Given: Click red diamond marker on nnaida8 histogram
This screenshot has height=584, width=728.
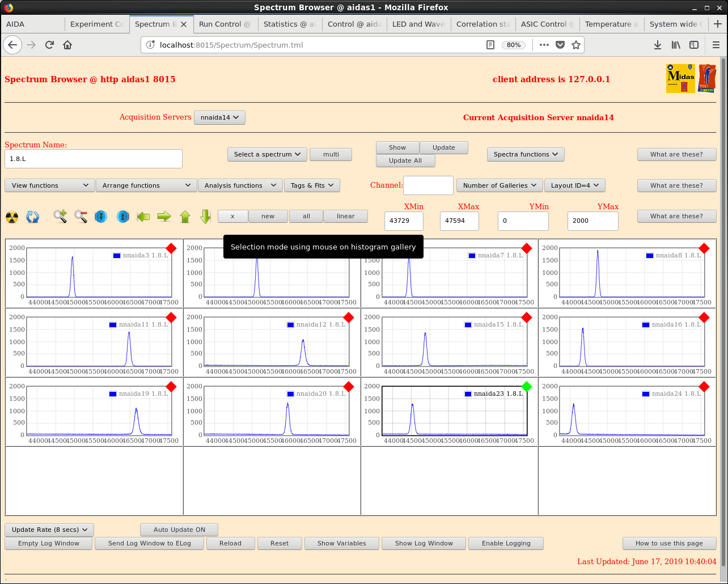Looking at the screenshot, I should pyautogui.click(x=704, y=248).
